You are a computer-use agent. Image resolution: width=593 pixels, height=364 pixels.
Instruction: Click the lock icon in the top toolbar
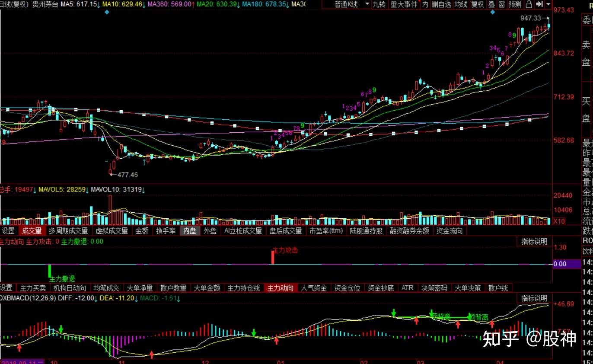coord(529,4)
